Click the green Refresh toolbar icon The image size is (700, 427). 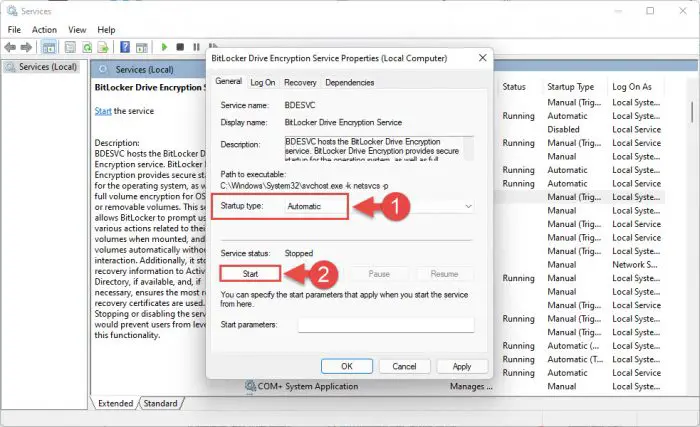(x=87, y=47)
